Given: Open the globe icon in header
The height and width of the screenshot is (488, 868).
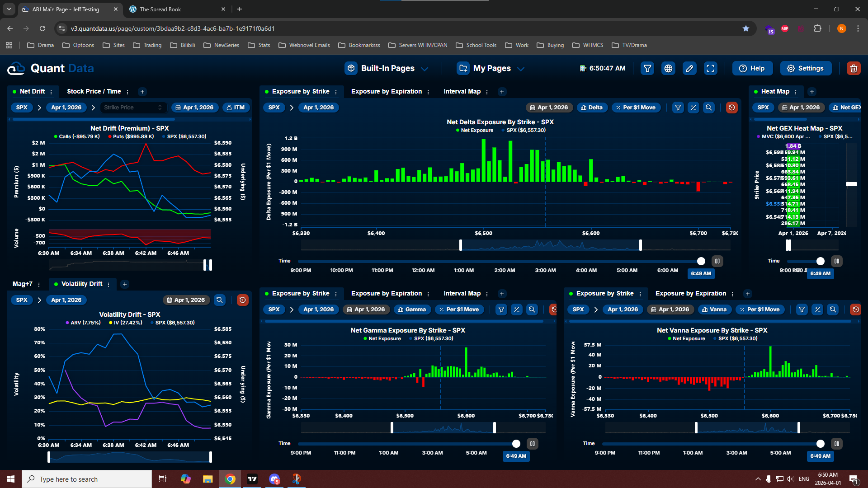Looking at the screenshot, I should tap(668, 68).
